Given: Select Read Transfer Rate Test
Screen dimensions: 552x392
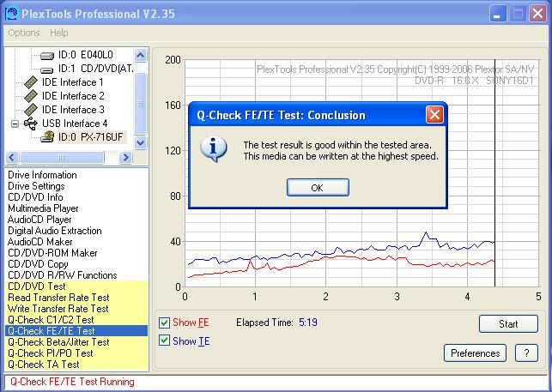Looking at the screenshot, I should pyautogui.click(x=76, y=298).
